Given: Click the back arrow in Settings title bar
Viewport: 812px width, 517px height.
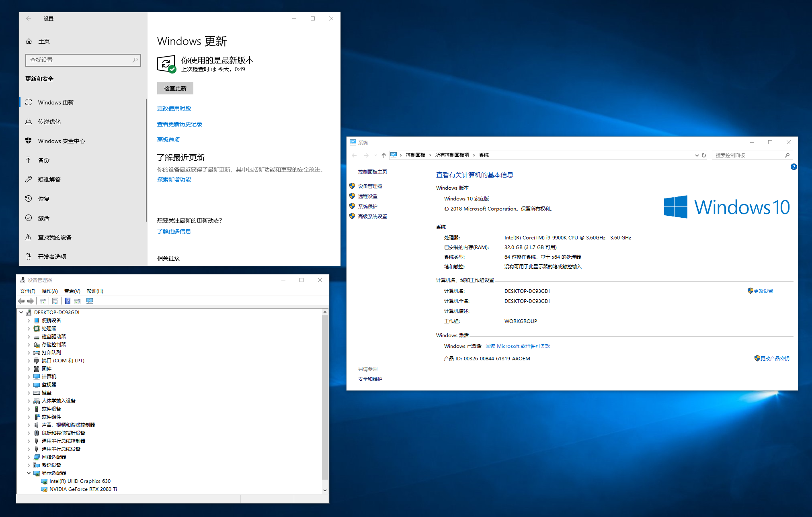Looking at the screenshot, I should 29,18.
